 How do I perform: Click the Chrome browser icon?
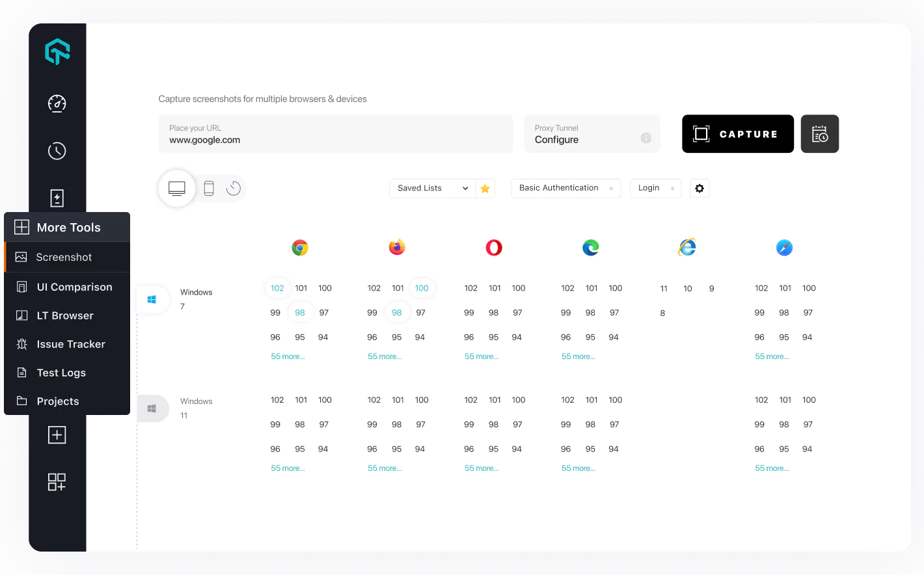[x=300, y=248]
